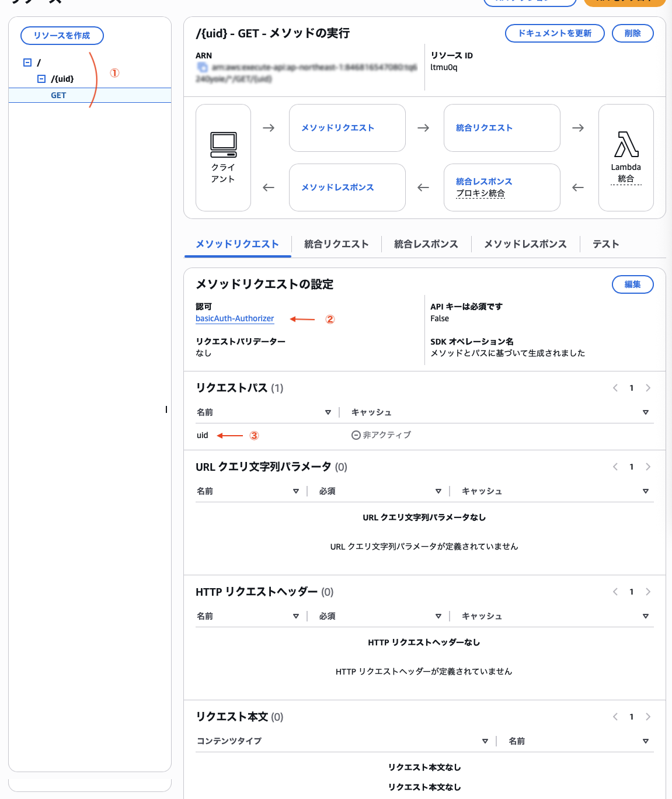672x799 pixels.
Task: Sort URL query parameters by required column
Action: click(x=438, y=491)
